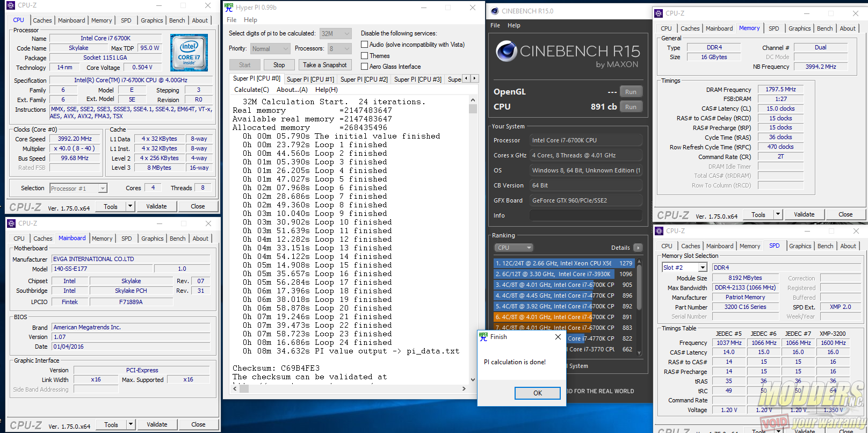This screenshot has width=868, height=433.
Task: Click the Cinebench R15 sphere logo
Action: click(506, 52)
